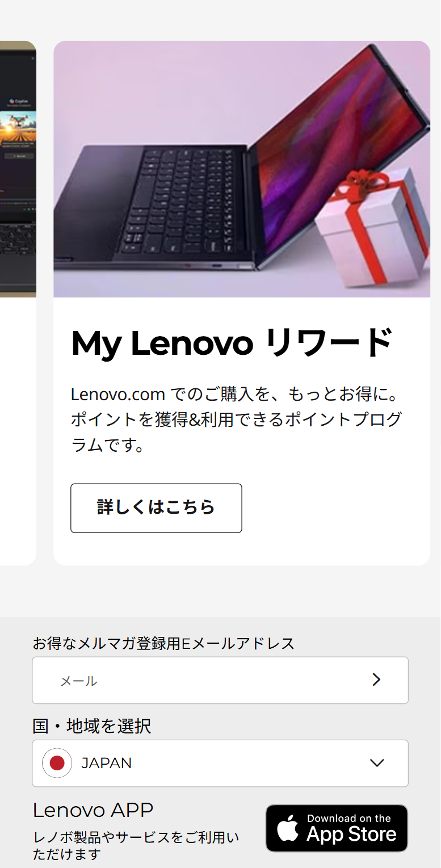The image size is (441, 868).
Task: Click the Japan flag icon
Action: point(57,763)
